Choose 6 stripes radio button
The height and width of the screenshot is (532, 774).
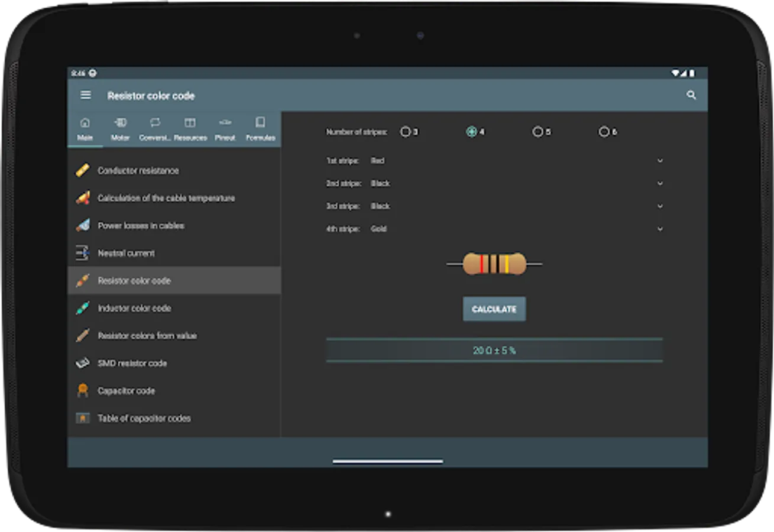click(604, 132)
